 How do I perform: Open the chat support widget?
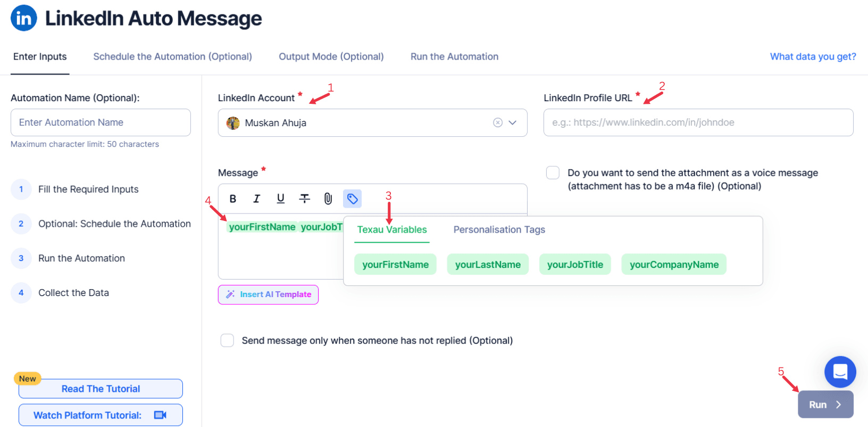pos(840,372)
